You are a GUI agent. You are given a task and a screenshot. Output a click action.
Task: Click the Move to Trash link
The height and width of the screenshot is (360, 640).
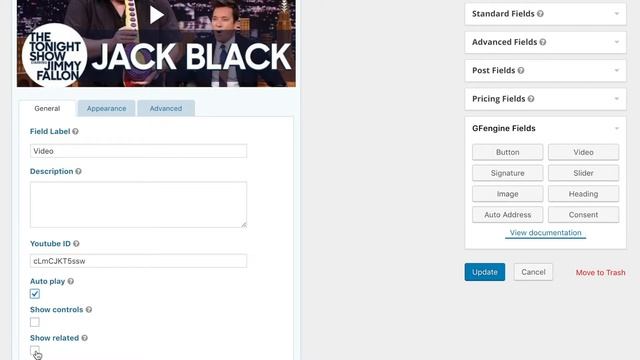tap(600, 273)
